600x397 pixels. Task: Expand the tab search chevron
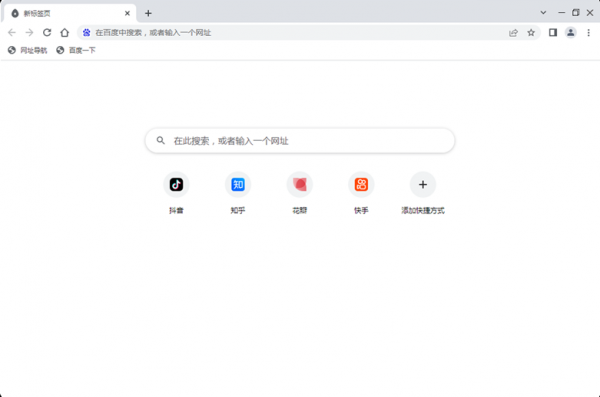[x=543, y=13]
